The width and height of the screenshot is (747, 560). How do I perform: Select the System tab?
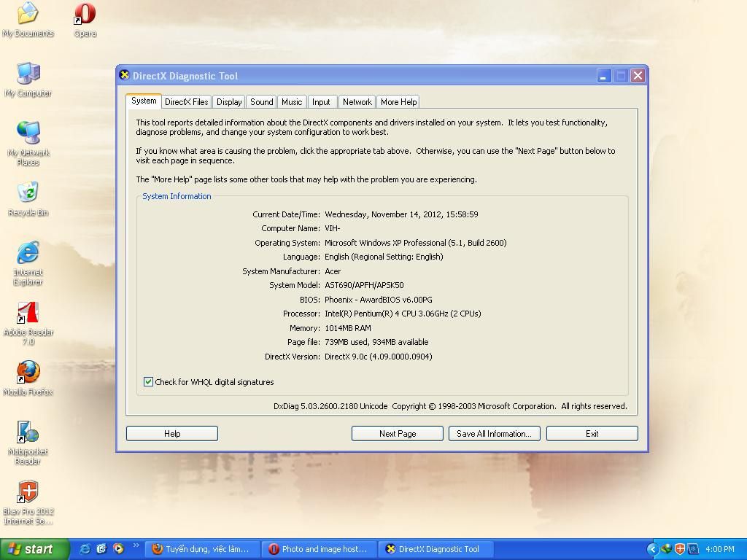[144, 101]
